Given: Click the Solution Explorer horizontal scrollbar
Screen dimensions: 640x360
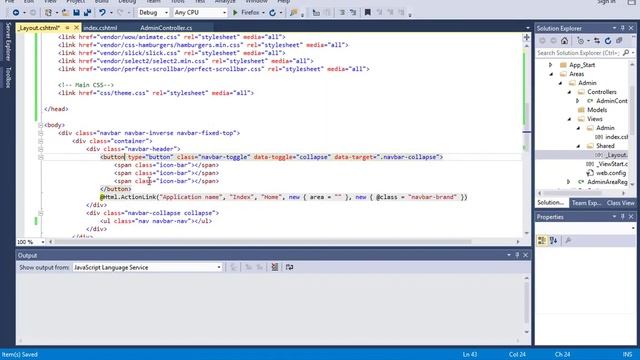Looking at the screenshot, I should point(583,193).
